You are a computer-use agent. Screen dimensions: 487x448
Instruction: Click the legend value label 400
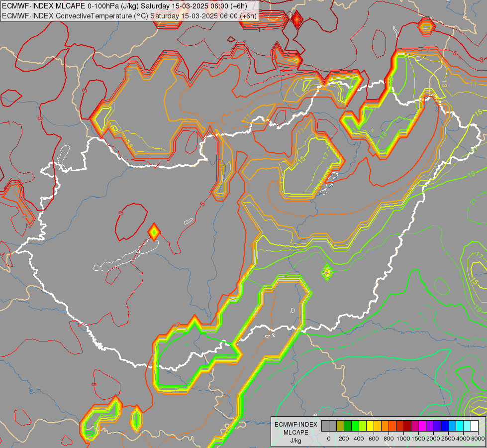[x=359, y=439]
